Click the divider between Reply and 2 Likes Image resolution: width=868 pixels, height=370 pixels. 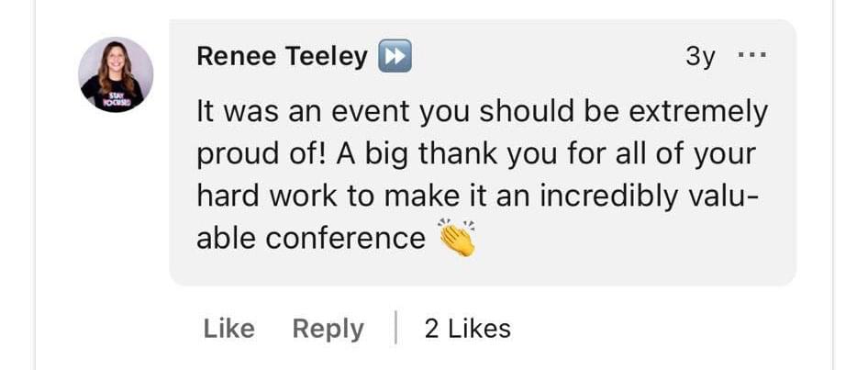coord(395,328)
